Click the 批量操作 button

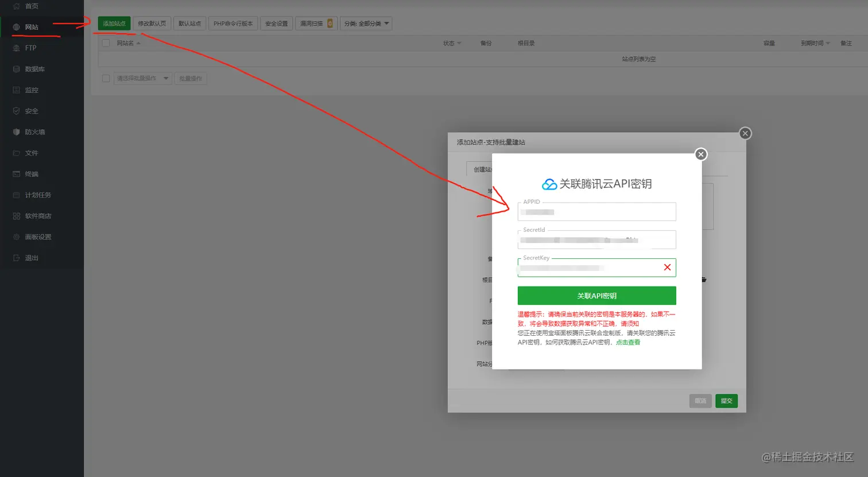pyautogui.click(x=191, y=78)
